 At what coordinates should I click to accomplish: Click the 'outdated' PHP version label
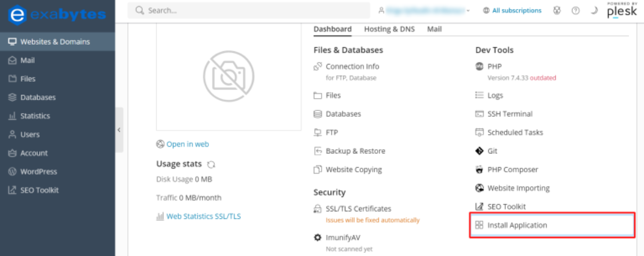(543, 78)
